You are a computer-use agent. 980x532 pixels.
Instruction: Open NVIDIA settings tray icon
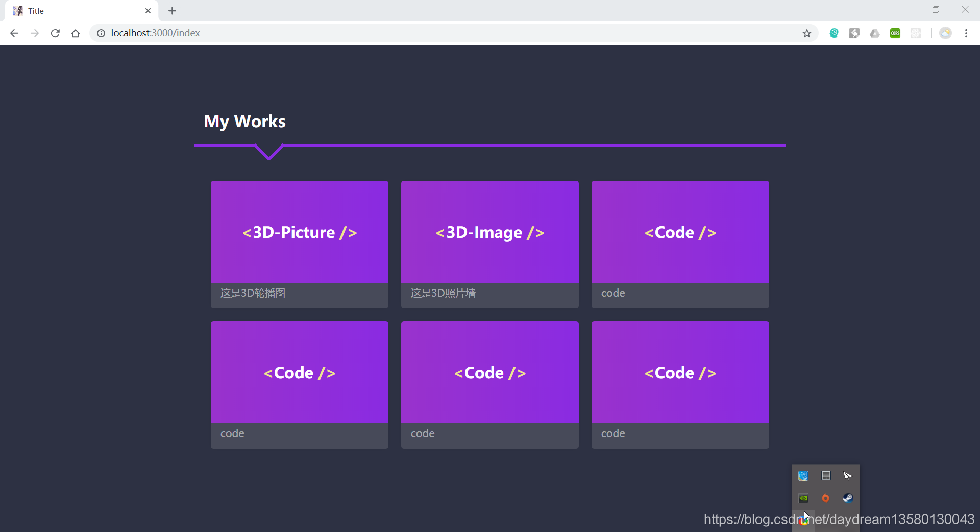coord(803,498)
